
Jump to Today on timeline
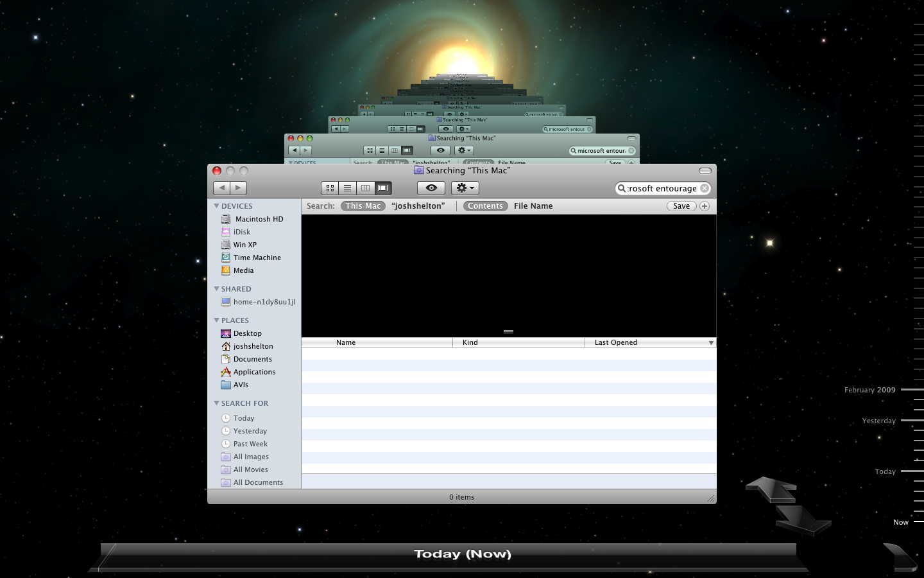(885, 471)
